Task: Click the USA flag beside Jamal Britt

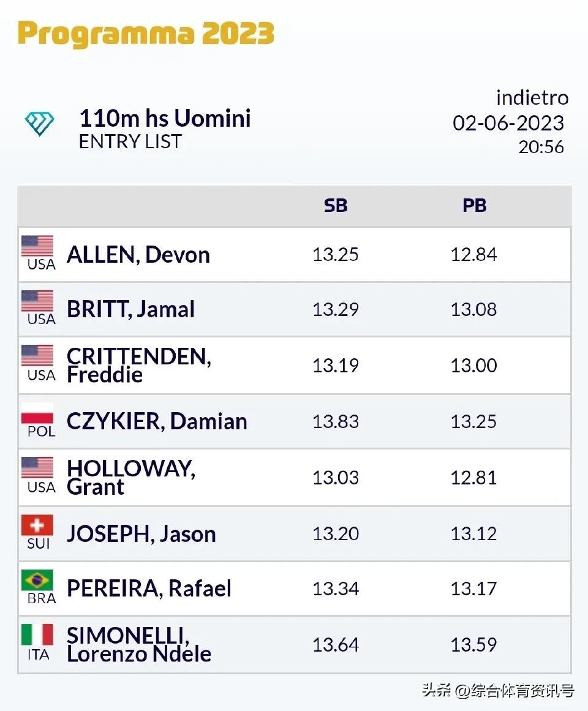Action: [x=37, y=301]
